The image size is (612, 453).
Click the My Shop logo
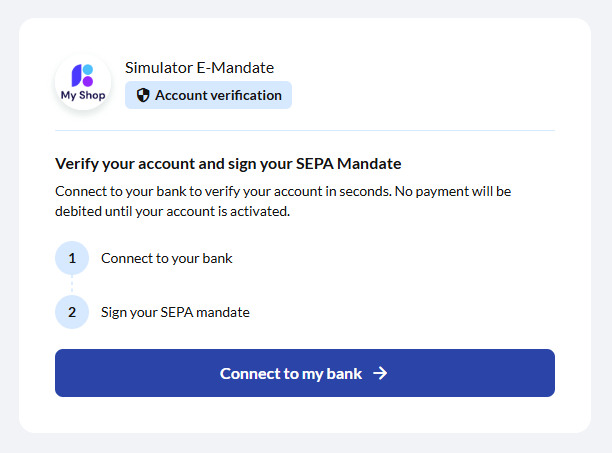[x=83, y=82]
